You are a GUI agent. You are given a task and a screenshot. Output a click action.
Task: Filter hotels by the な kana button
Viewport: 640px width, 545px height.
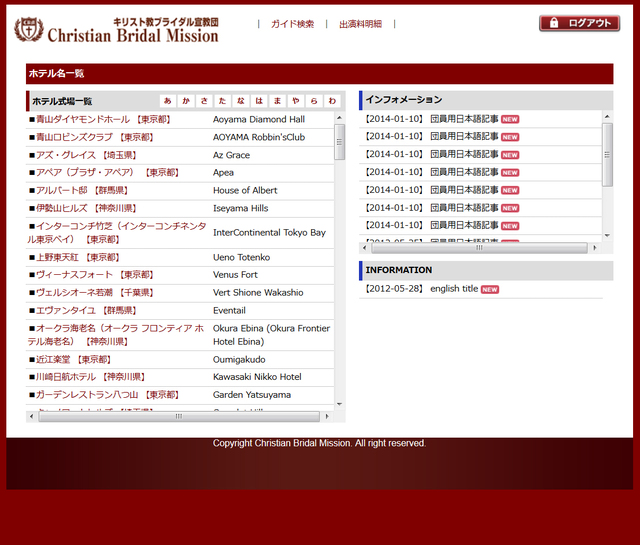pos(241,101)
